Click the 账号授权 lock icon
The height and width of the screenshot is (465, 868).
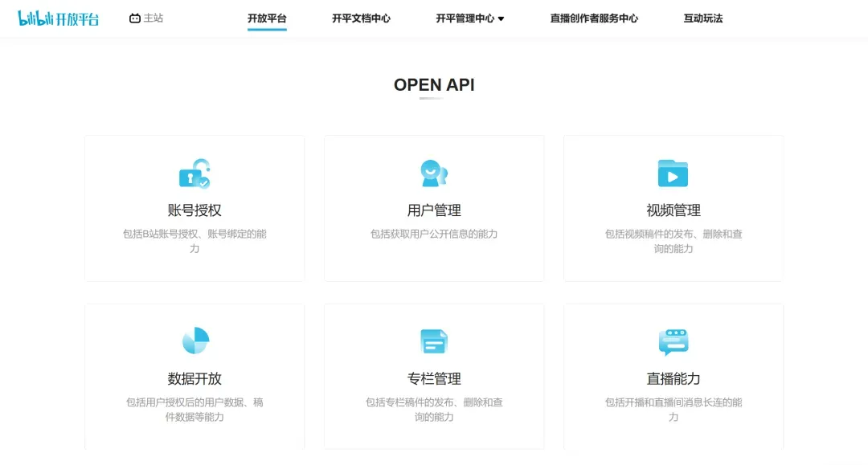194,173
